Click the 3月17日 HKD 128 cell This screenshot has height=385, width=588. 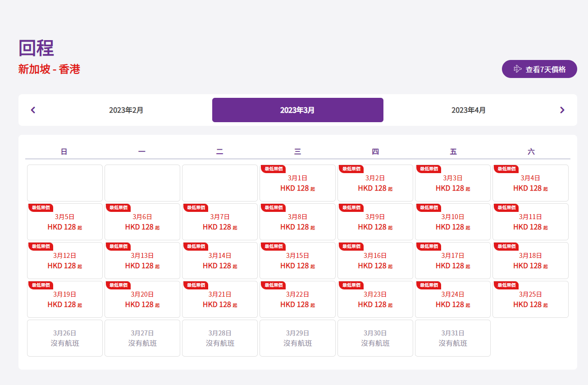[452, 261]
